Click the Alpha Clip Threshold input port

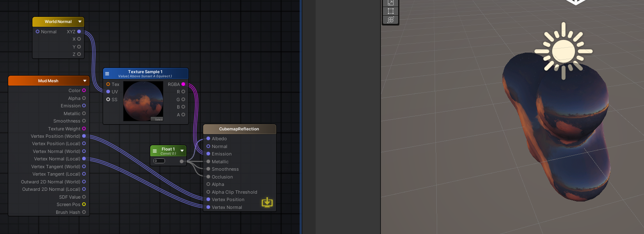[208, 192]
